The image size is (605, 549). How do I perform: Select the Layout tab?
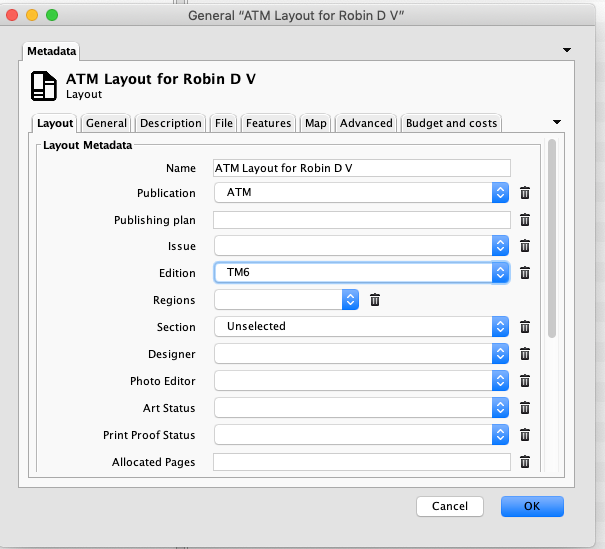[55, 123]
